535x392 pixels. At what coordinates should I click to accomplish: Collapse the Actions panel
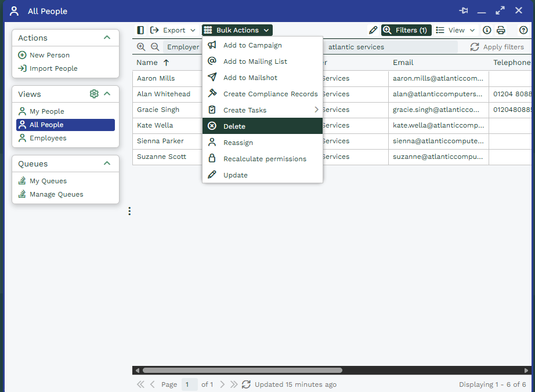(x=107, y=38)
